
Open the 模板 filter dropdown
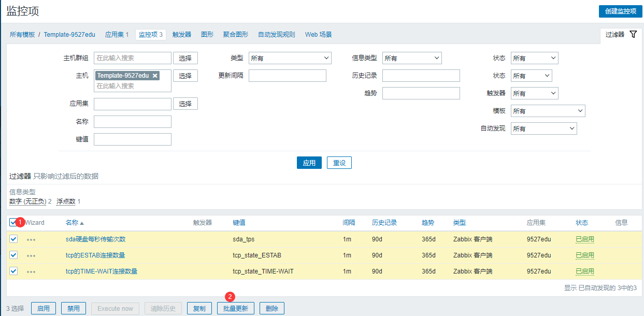[x=548, y=111]
